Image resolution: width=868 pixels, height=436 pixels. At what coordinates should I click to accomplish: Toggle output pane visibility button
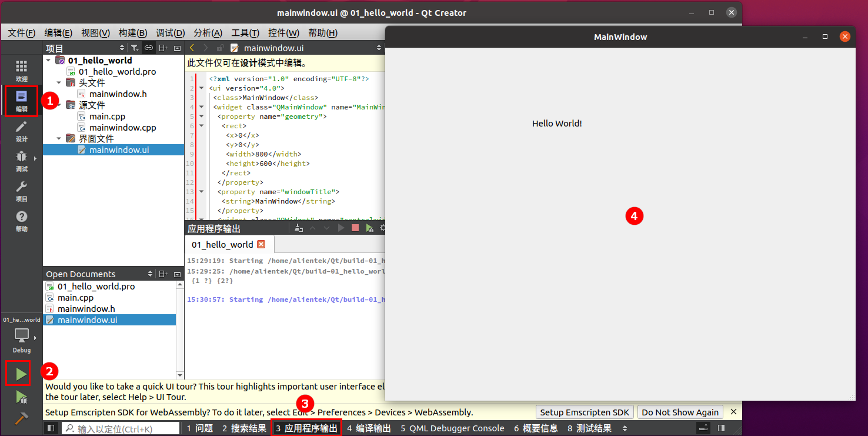pyautogui.click(x=704, y=428)
